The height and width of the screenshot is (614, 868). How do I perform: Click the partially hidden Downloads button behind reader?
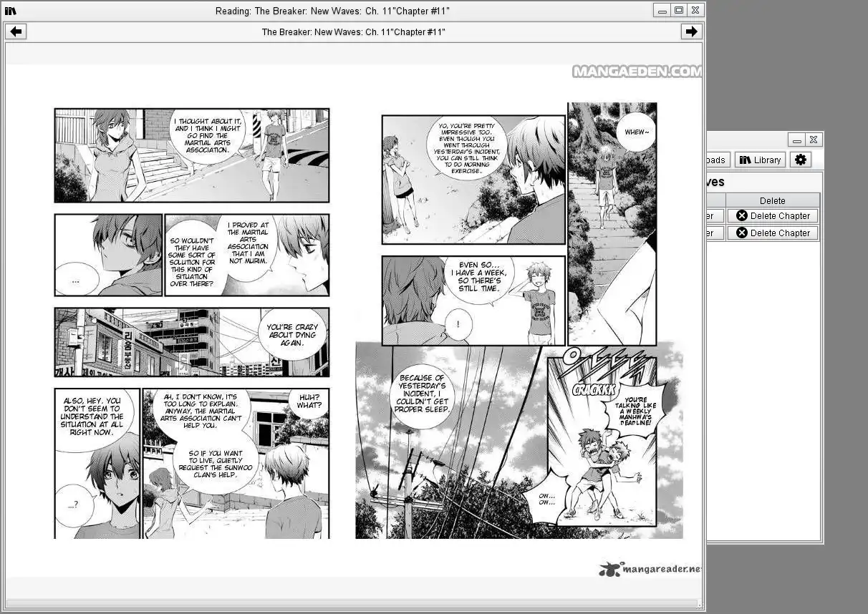[x=718, y=160]
